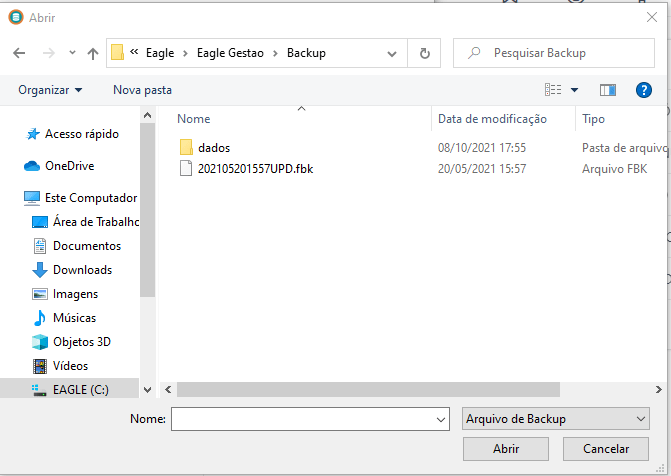The width and height of the screenshot is (671, 476).
Task: Toggle the preview pane icon
Action: click(607, 90)
